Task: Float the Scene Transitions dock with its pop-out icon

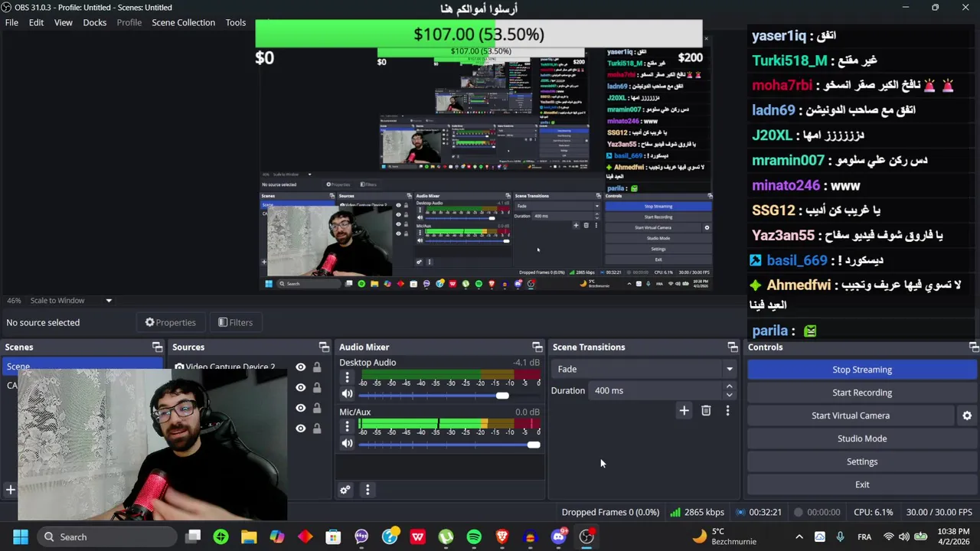Action: click(x=733, y=347)
